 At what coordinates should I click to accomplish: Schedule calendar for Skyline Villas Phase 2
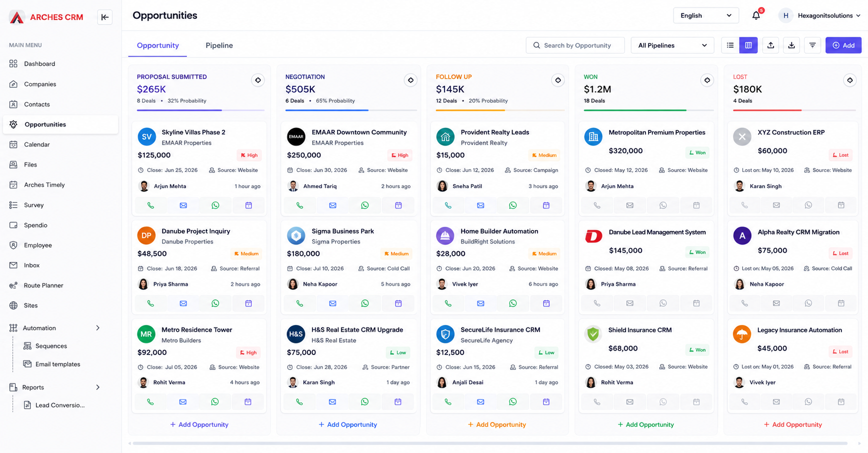pos(248,205)
